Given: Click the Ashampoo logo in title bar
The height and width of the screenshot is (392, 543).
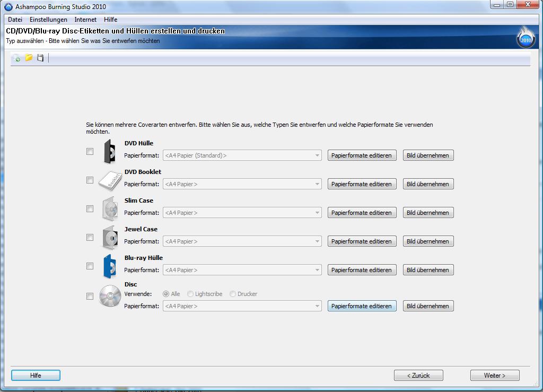Looking at the screenshot, I should tap(8, 6).
